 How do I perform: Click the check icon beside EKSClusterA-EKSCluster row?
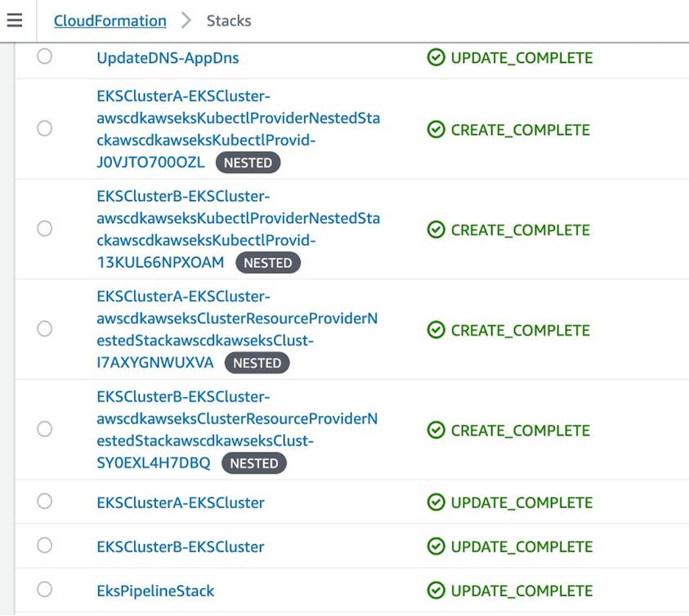[x=434, y=502]
